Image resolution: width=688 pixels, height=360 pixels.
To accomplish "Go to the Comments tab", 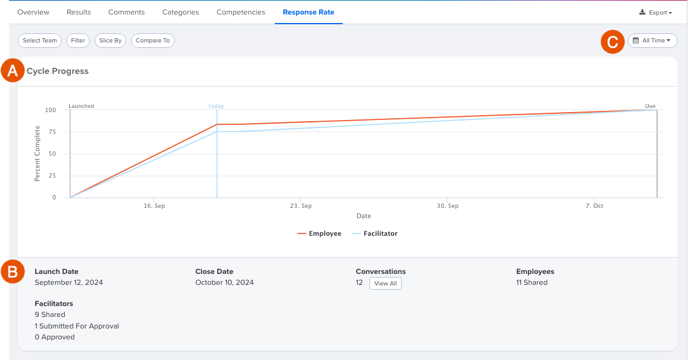I will pos(126,12).
